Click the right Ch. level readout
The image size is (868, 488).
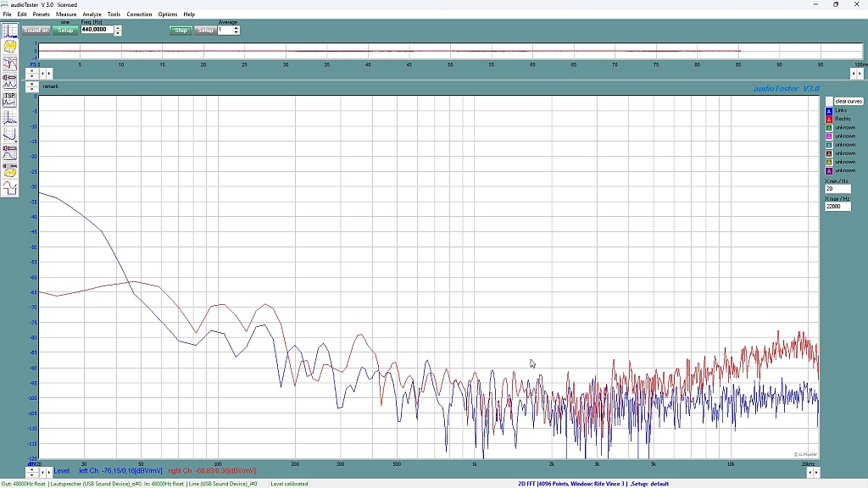click(x=212, y=471)
